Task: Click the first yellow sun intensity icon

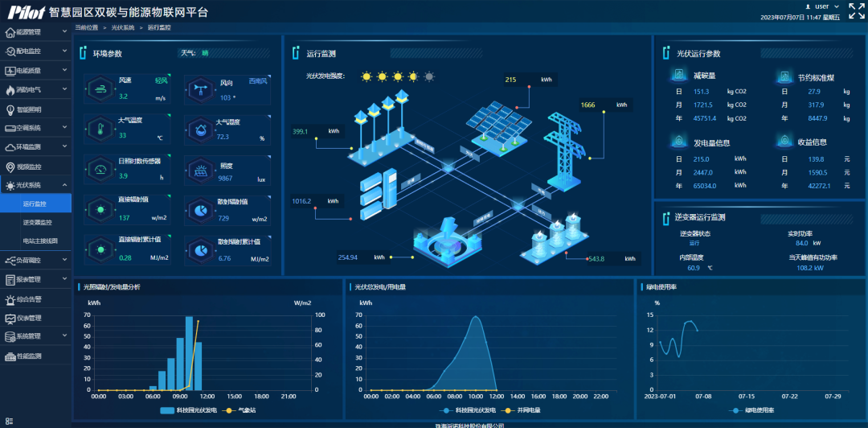Action: click(x=366, y=76)
